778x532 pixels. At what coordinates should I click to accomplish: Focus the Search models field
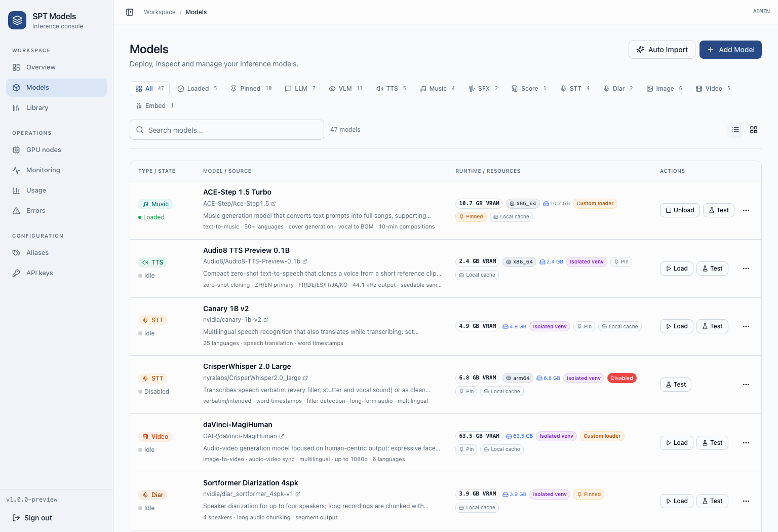[227, 130]
